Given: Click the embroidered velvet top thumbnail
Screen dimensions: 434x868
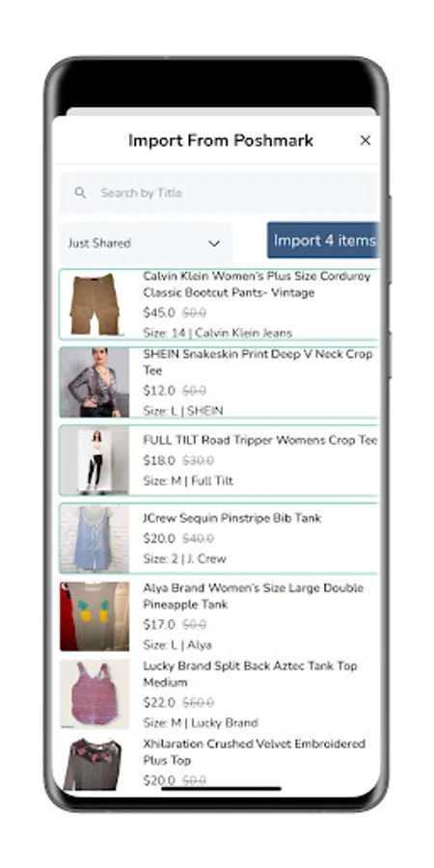Looking at the screenshot, I should click(95, 764).
